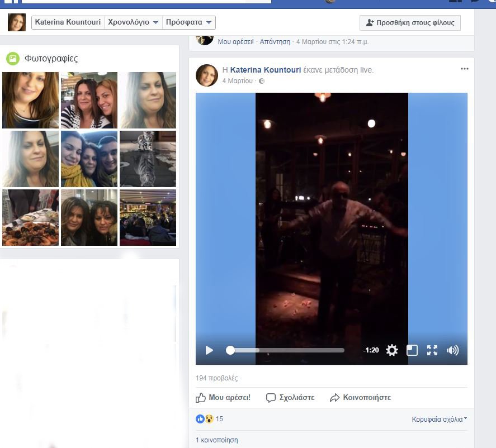
Task: Open the post privacy globe icon
Action: pos(262,81)
